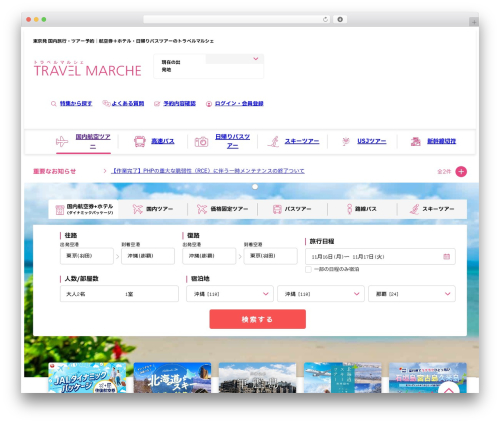500x423 pixels.
Task: Click the skier icon on the スキーツアー search tab
Action: point(414,209)
